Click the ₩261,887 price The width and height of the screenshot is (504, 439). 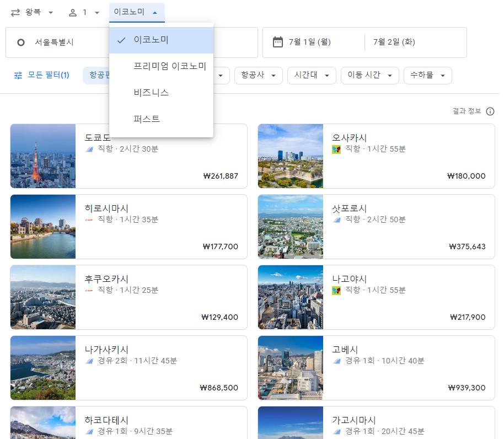coord(221,176)
